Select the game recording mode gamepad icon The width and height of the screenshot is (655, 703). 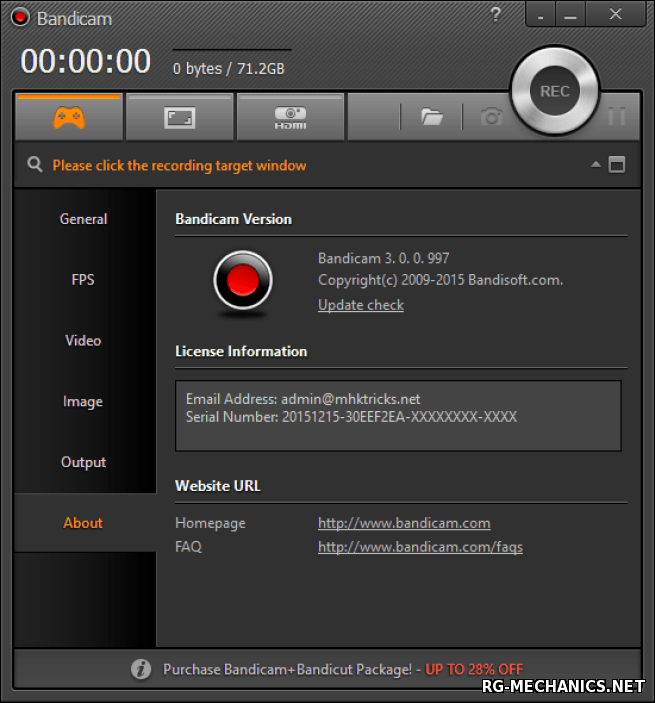click(x=69, y=118)
